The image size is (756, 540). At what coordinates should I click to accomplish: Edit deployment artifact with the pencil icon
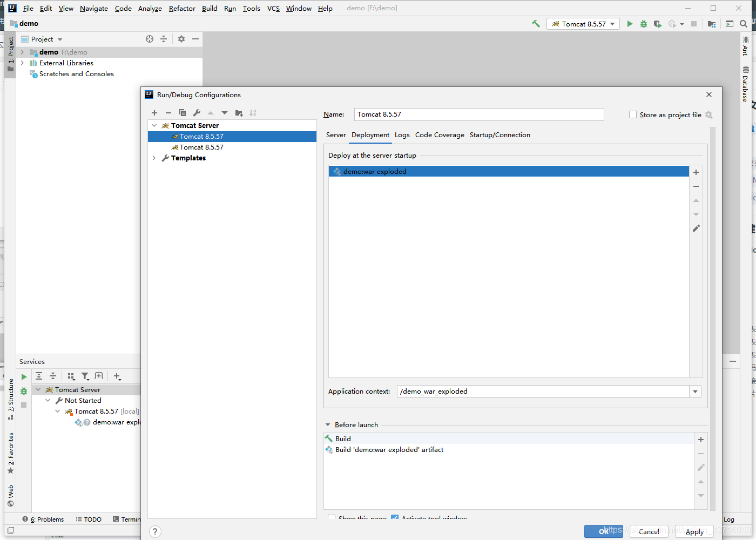pos(696,228)
